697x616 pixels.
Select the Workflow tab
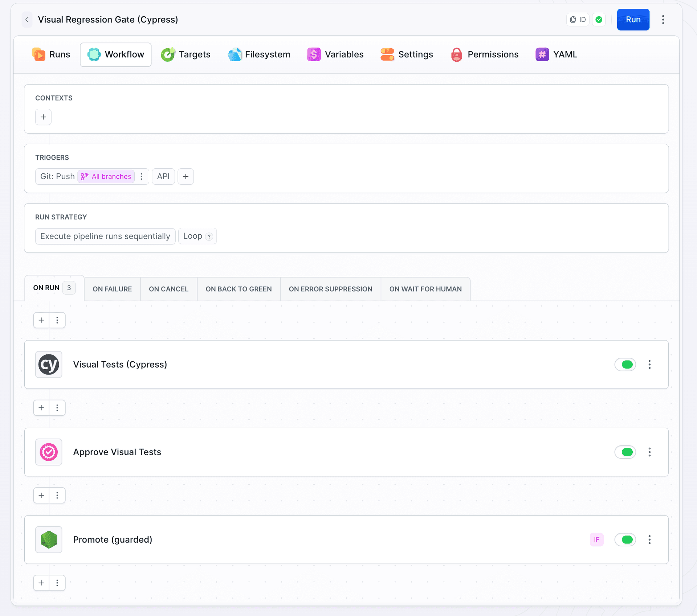116,54
